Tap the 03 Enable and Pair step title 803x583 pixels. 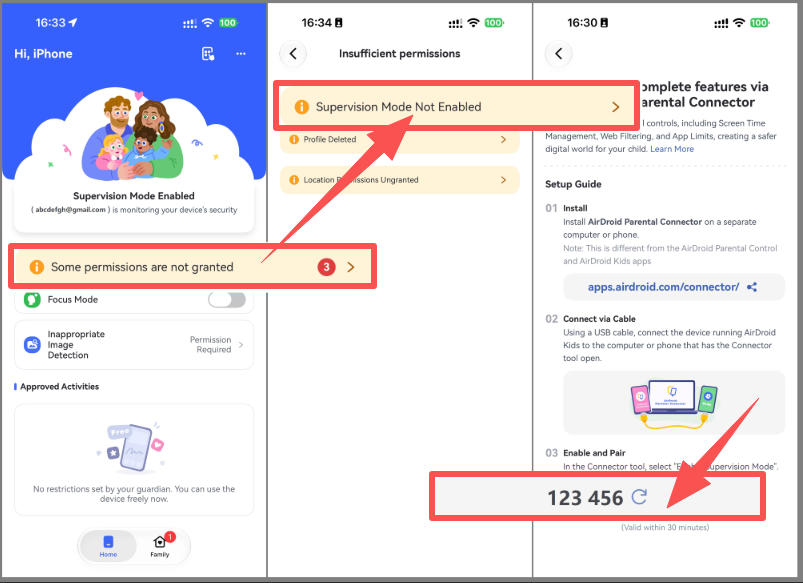(x=594, y=453)
